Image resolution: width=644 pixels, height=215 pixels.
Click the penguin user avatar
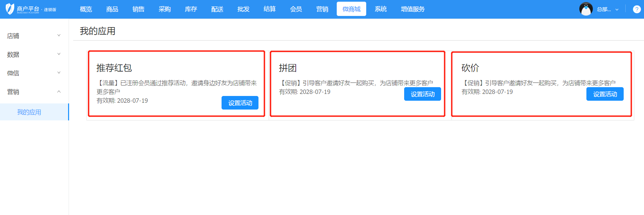click(586, 9)
